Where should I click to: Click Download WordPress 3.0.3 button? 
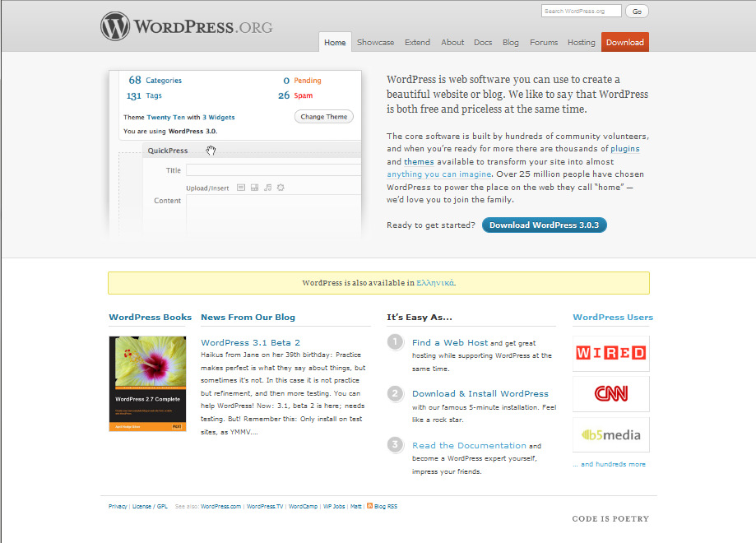545,225
